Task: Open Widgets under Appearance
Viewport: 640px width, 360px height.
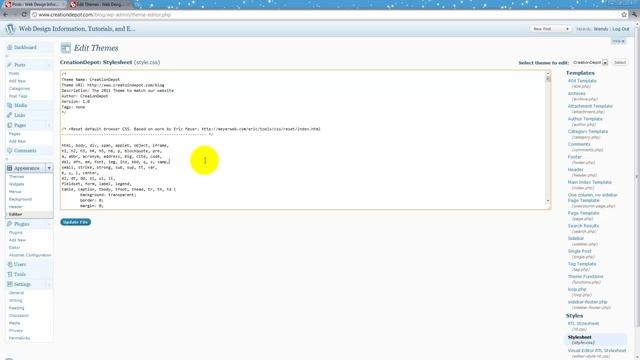Action: pyautogui.click(x=16, y=184)
